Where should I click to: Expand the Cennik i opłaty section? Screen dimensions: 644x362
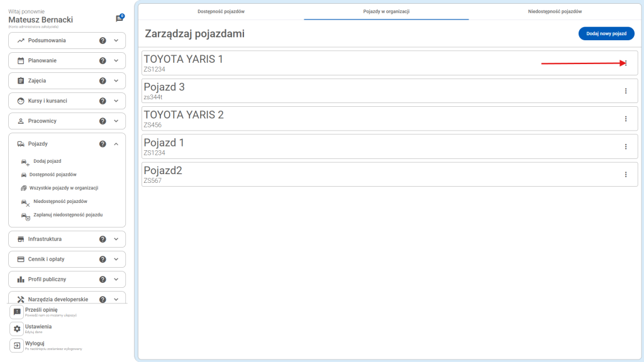tap(116, 259)
